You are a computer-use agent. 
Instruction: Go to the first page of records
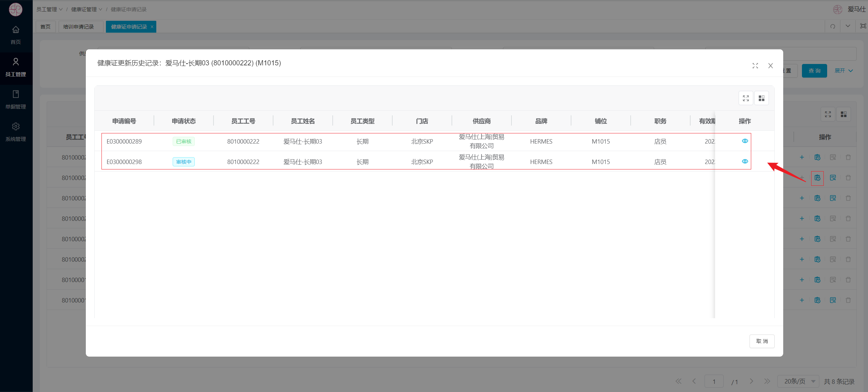click(x=678, y=381)
